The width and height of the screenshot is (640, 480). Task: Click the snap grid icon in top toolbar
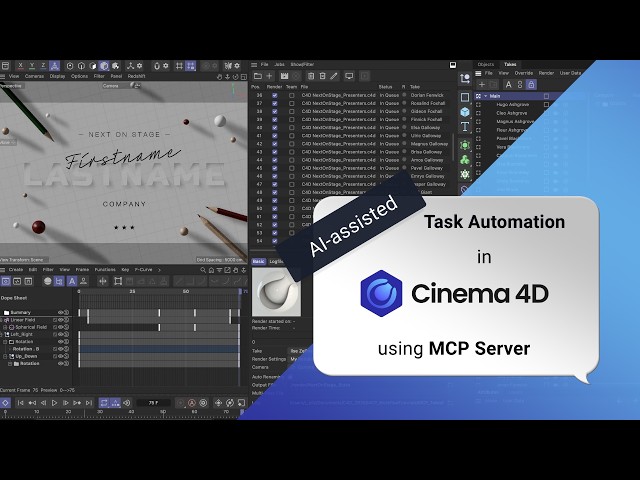pyautogui.click(x=179, y=66)
